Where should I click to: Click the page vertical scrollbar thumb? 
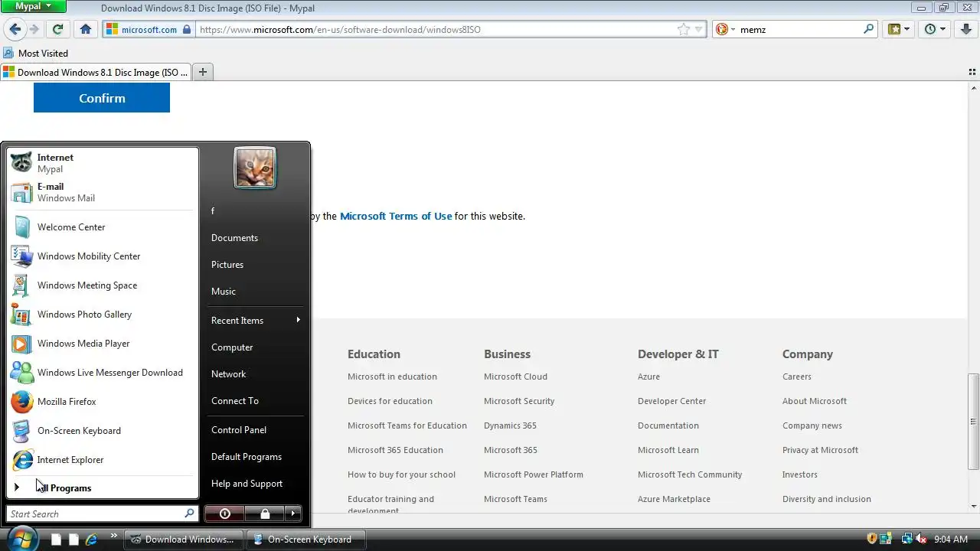coord(973,421)
